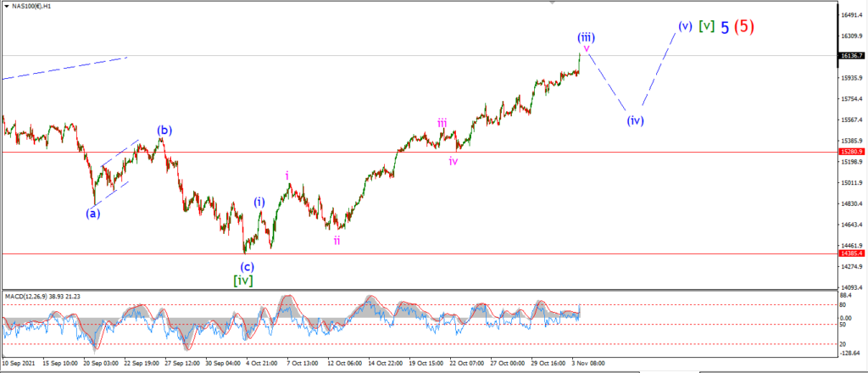Select the red 14385.4 price tag
This screenshot has width=868, height=373.
[x=852, y=253]
